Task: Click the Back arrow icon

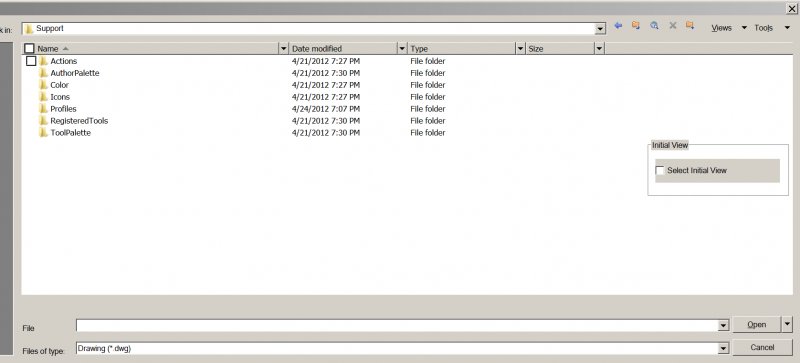Action: click(618, 26)
